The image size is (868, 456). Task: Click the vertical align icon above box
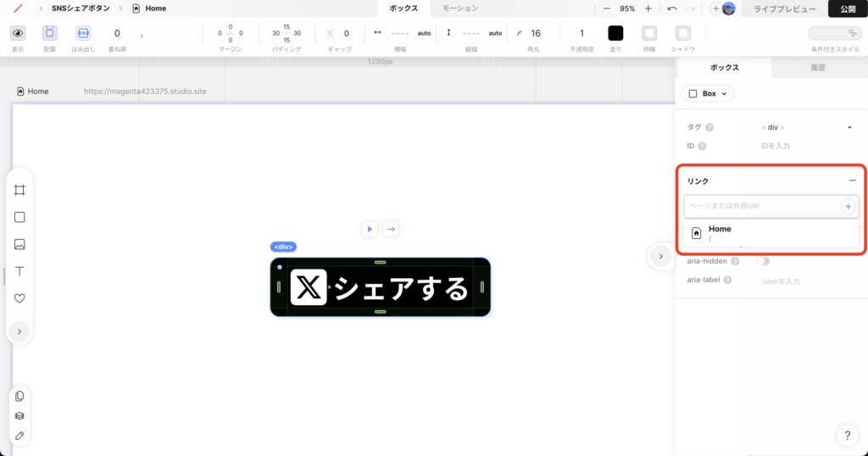[370, 229]
